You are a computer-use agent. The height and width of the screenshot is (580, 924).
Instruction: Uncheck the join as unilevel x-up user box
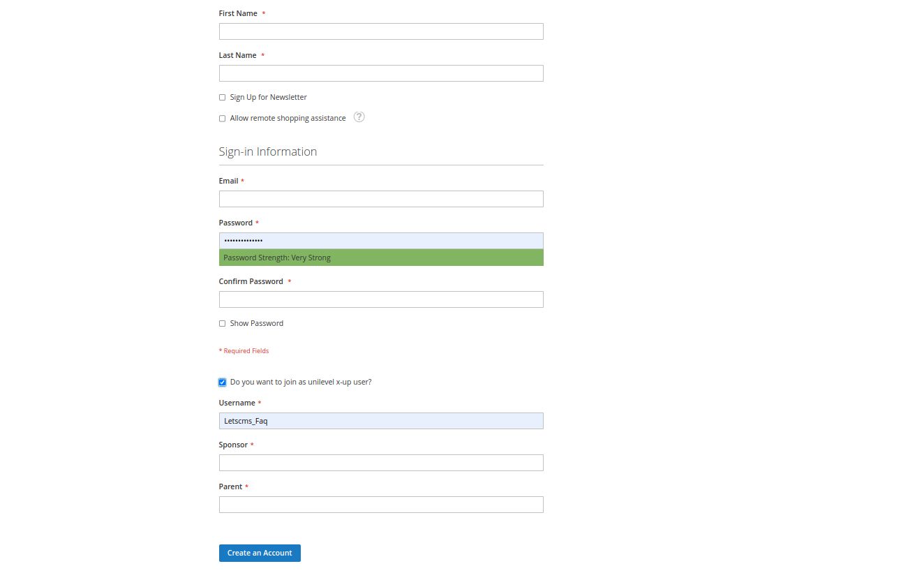(x=223, y=382)
